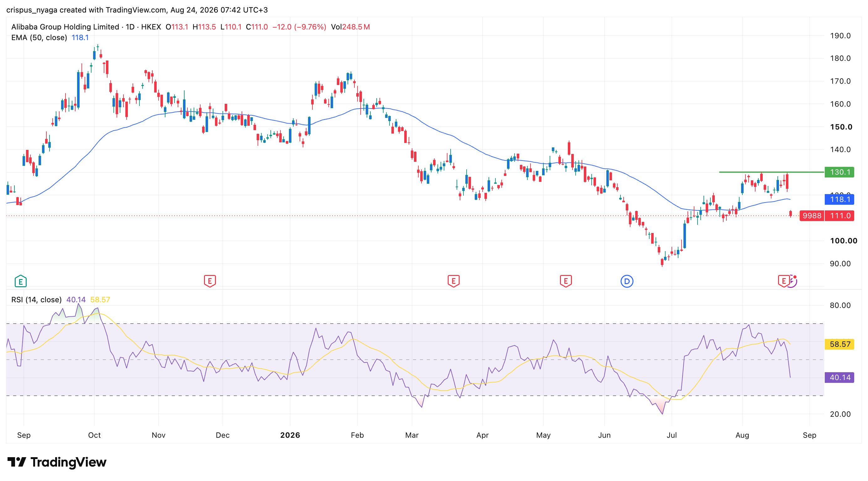
Task: Select the open value "113.1"
Action: pyautogui.click(x=180, y=27)
